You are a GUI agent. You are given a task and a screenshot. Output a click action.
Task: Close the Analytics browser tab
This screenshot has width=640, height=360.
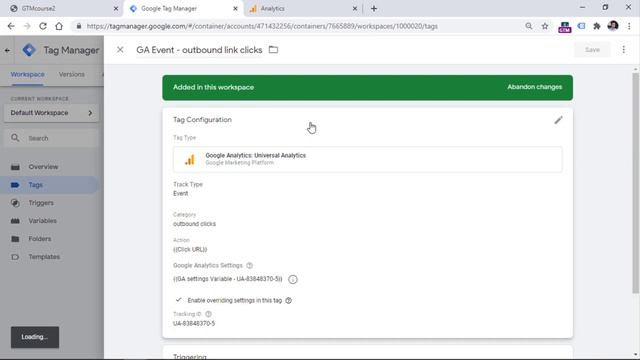tap(355, 9)
